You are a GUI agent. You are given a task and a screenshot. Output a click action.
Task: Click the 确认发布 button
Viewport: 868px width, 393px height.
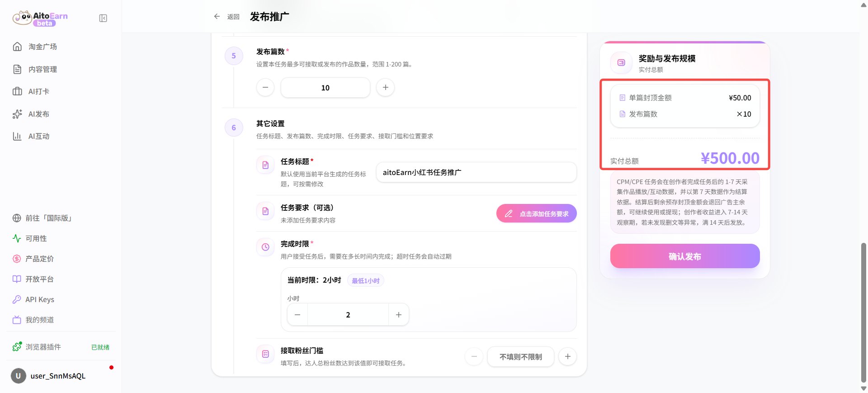point(685,256)
